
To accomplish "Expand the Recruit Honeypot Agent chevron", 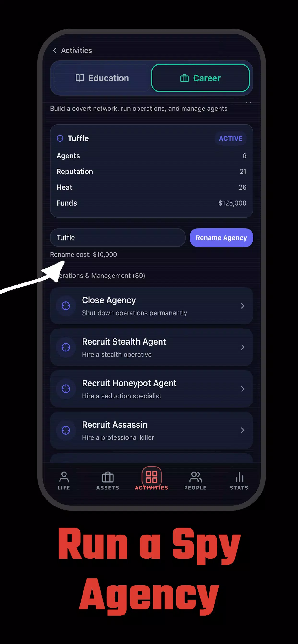I will [x=242, y=389].
